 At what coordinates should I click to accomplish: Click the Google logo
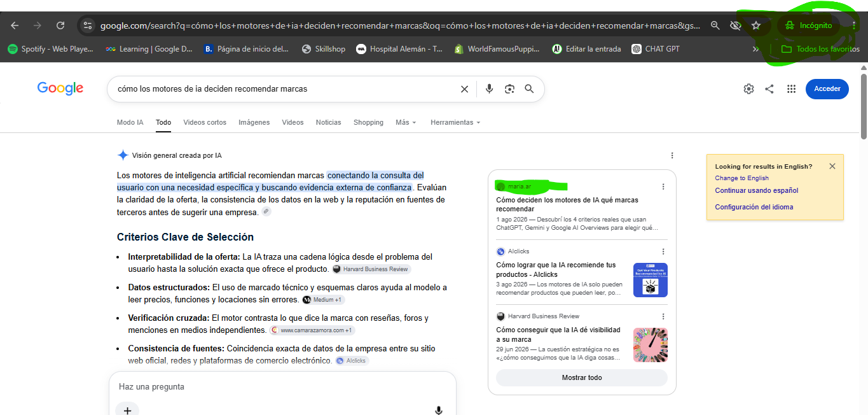(60, 88)
